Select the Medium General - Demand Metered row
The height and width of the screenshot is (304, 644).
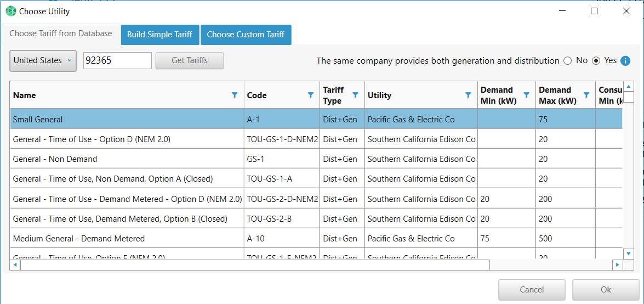click(x=79, y=239)
